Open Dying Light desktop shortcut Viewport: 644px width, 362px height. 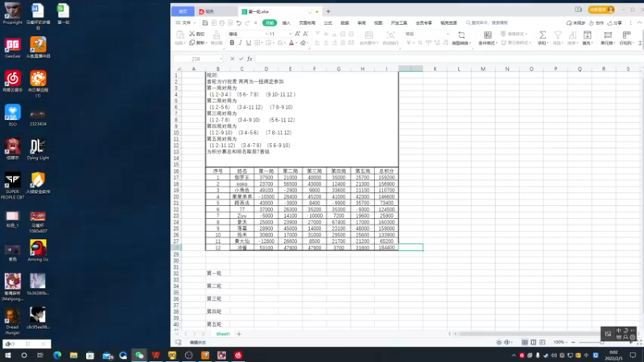(38, 150)
